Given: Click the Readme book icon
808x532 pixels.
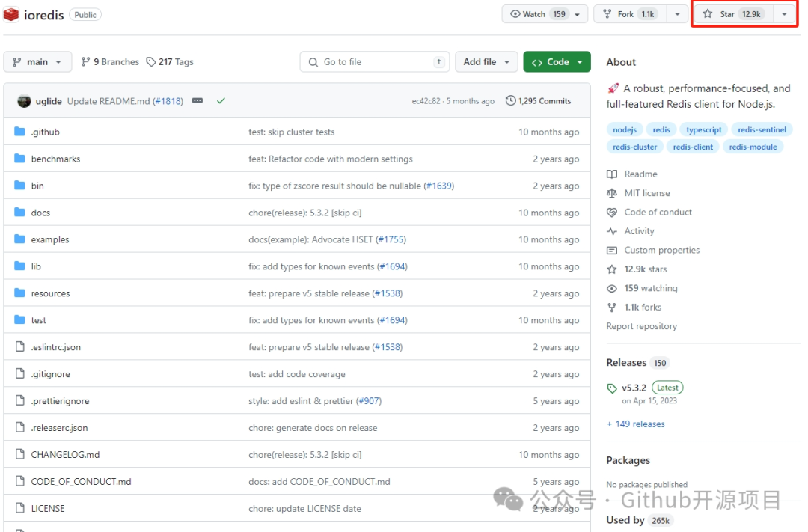Looking at the screenshot, I should [x=612, y=174].
